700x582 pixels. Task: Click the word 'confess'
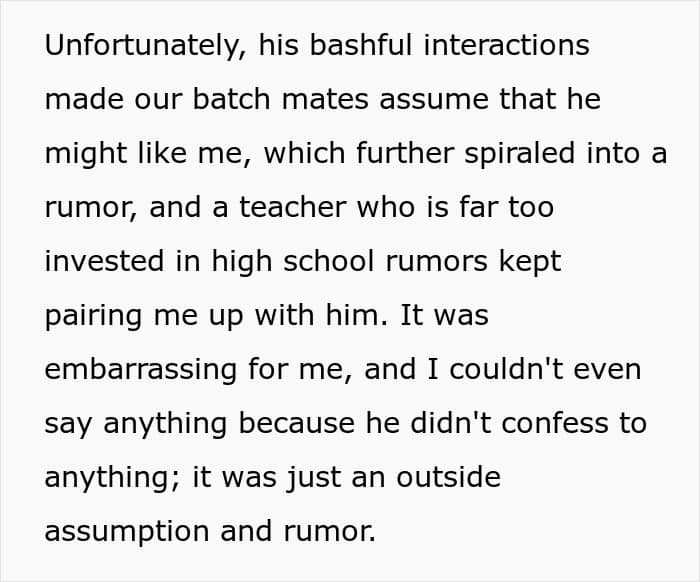click(554, 423)
